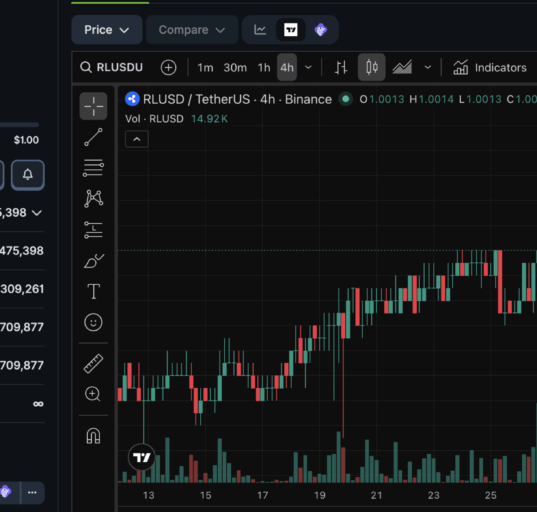Select the trend line drawing tool

point(93,137)
